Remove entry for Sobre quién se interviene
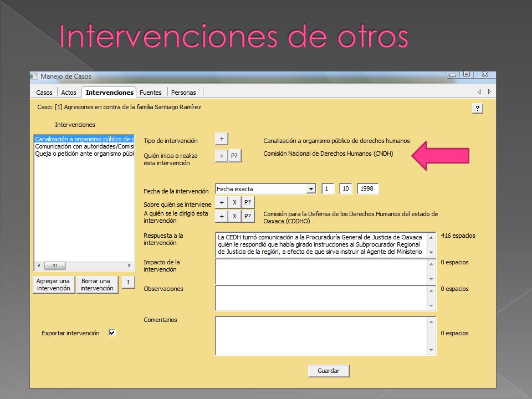The image size is (532, 399). (234, 203)
